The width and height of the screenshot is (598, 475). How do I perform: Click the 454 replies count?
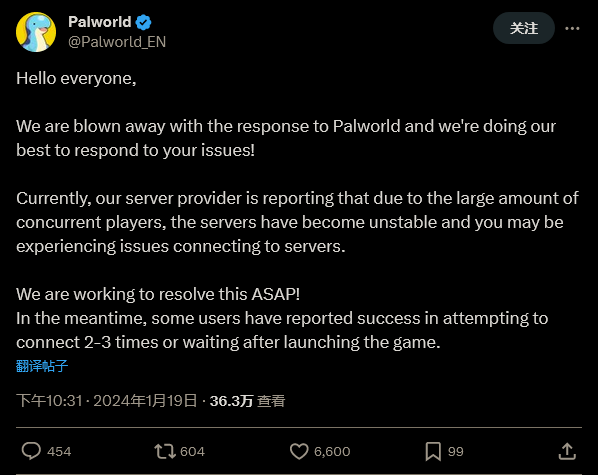pyautogui.click(x=59, y=452)
